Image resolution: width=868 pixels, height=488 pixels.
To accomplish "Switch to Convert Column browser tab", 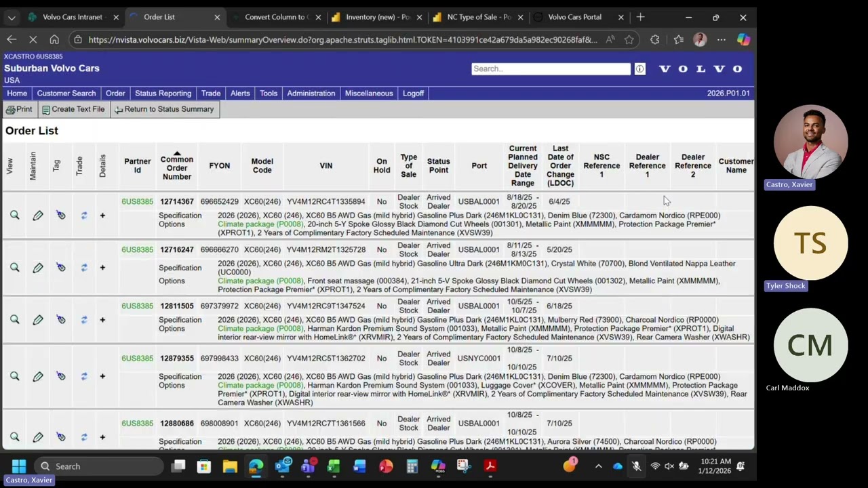I will tap(277, 17).
